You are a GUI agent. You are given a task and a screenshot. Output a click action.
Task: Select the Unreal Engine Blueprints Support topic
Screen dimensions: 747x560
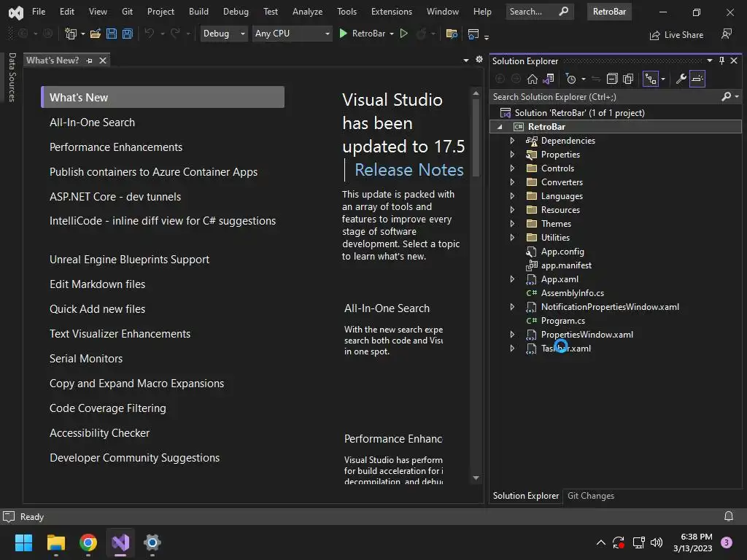click(129, 260)
